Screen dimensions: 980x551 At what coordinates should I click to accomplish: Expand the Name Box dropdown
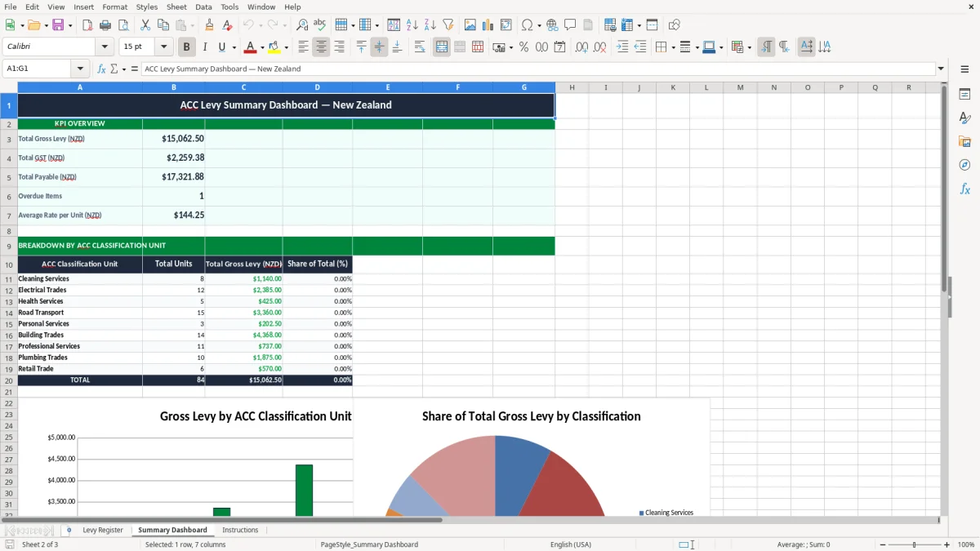click(80, 69)
